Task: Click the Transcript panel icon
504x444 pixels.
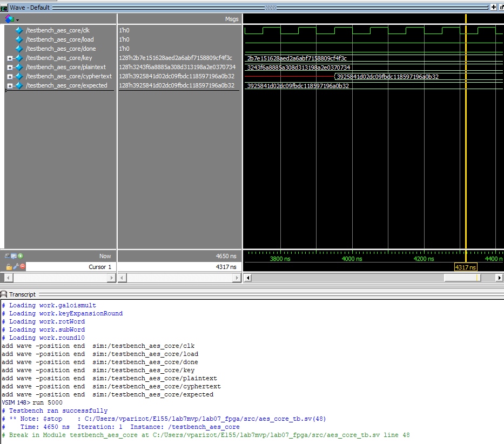Action: 4,294
